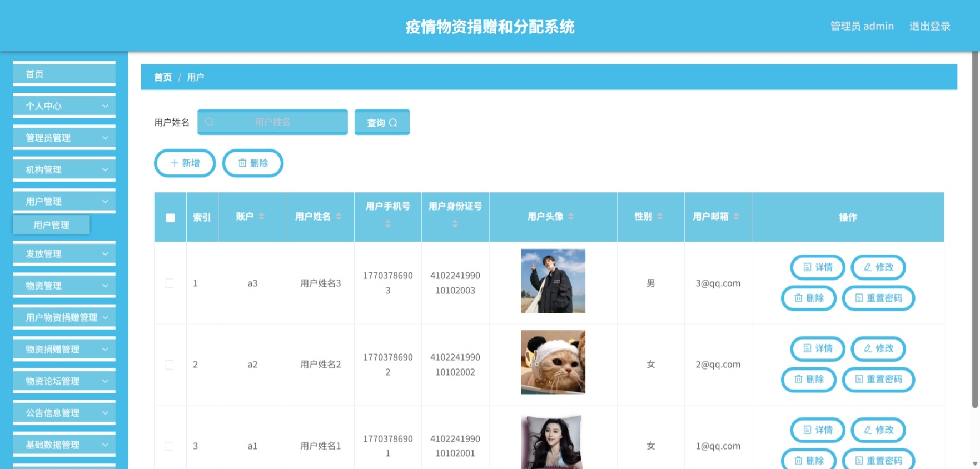
Task: Click 首页 in the breadcrumb
Action: coord(163,77)
